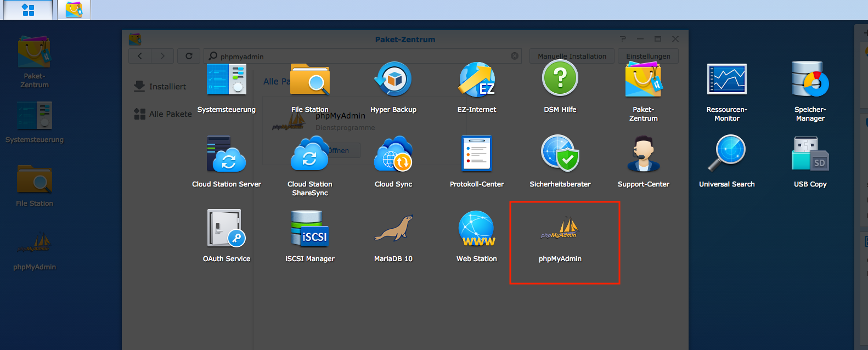Open Cloud Sync app
This screenshot has height=350, width=868.
point(393,154)
